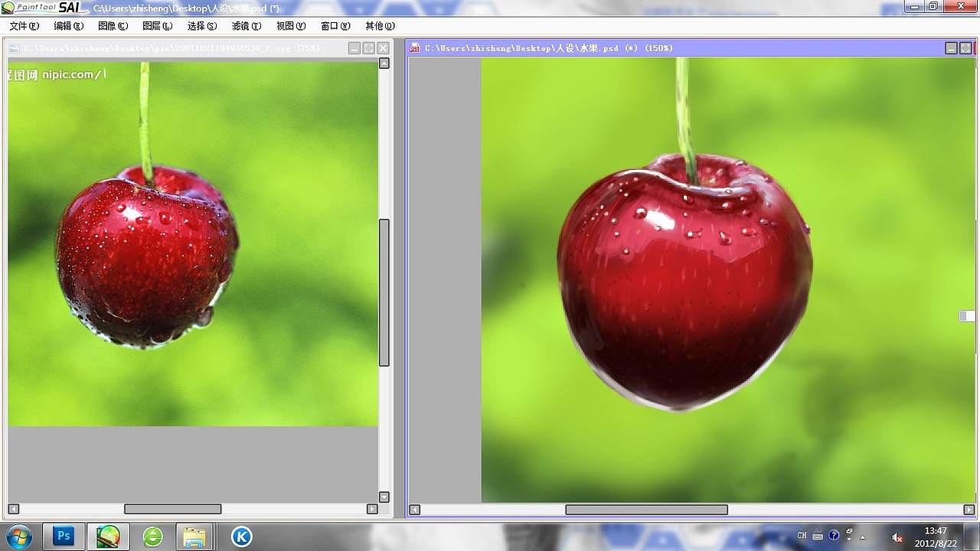Minimize the main SAI application window

point(915,6)
